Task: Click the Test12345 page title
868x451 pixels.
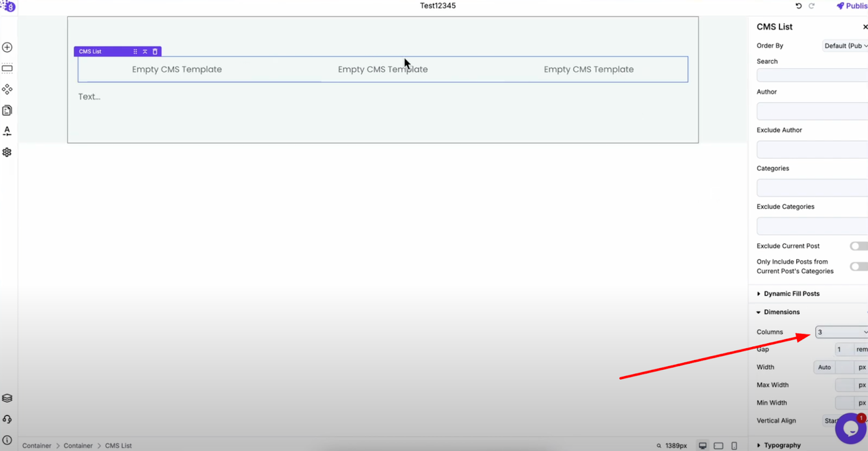Action: pos(438,6)
